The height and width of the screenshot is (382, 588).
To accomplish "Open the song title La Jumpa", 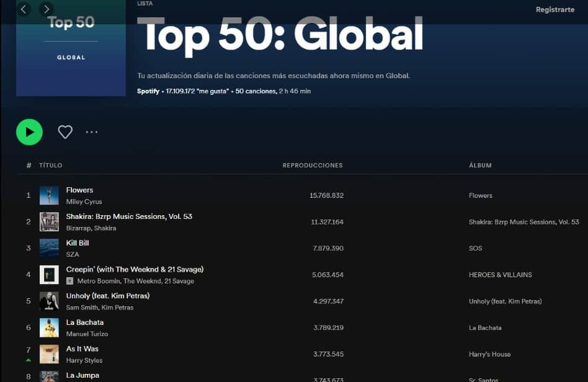I will (82, 375).
